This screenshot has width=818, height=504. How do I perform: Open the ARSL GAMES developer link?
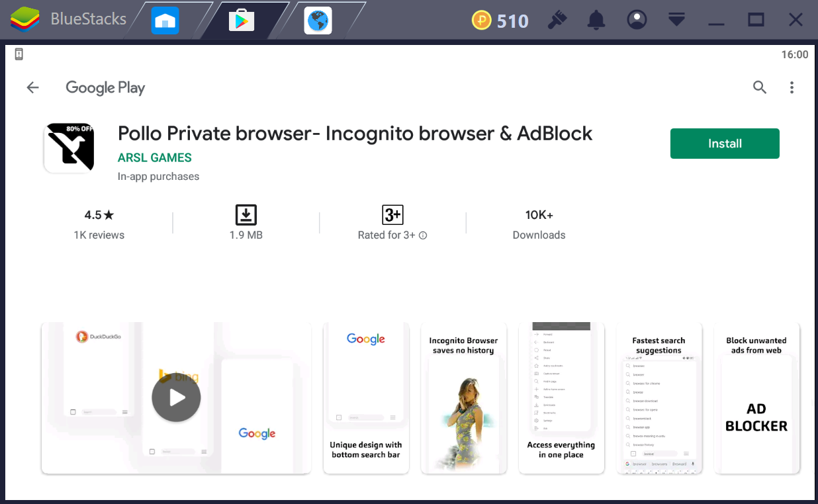pos(154,157)
